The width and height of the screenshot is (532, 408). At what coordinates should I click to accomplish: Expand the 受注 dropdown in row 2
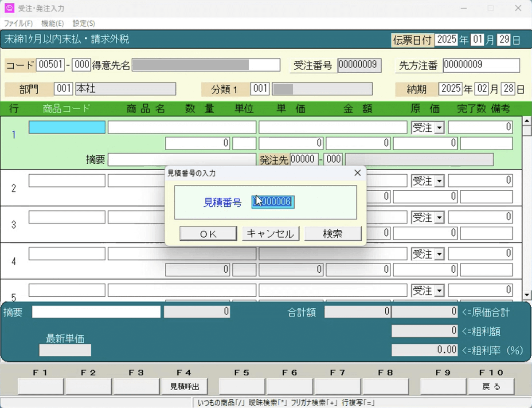pos(439,181)
